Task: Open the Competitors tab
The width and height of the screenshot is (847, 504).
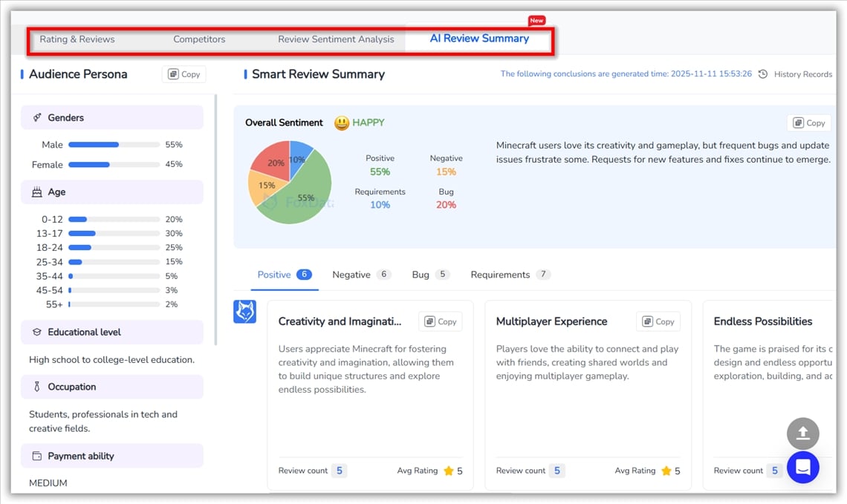Action: coord(199,39)
